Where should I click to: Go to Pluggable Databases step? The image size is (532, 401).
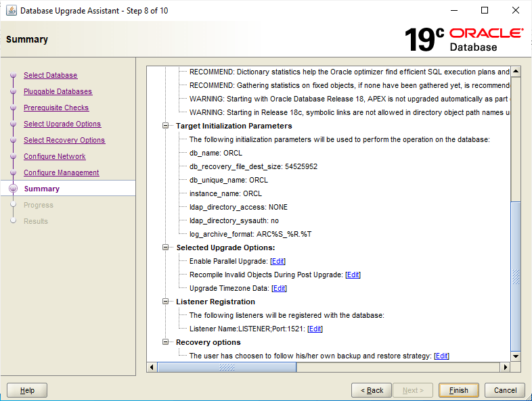point(58,91)
